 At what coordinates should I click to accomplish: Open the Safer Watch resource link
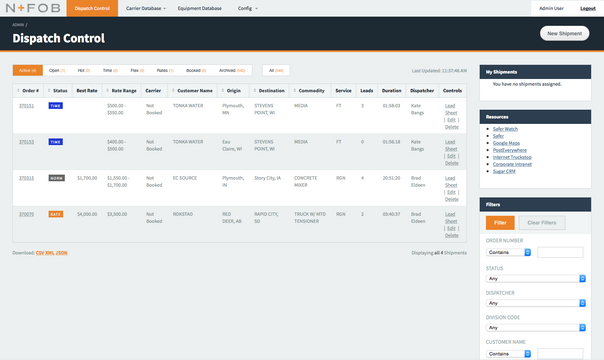[505, 129]
